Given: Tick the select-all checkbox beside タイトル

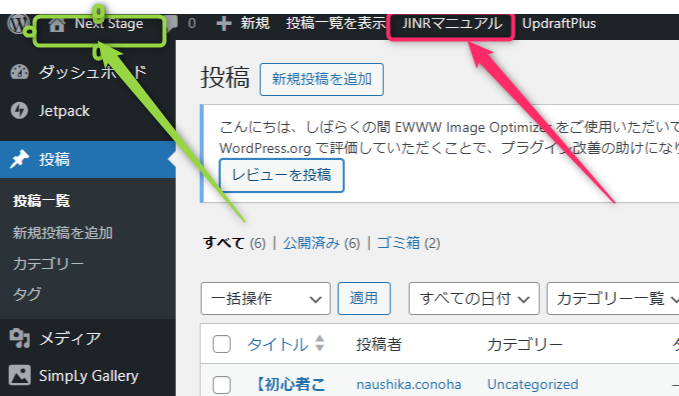Looking at the screenshot, I should pos(222,344).
